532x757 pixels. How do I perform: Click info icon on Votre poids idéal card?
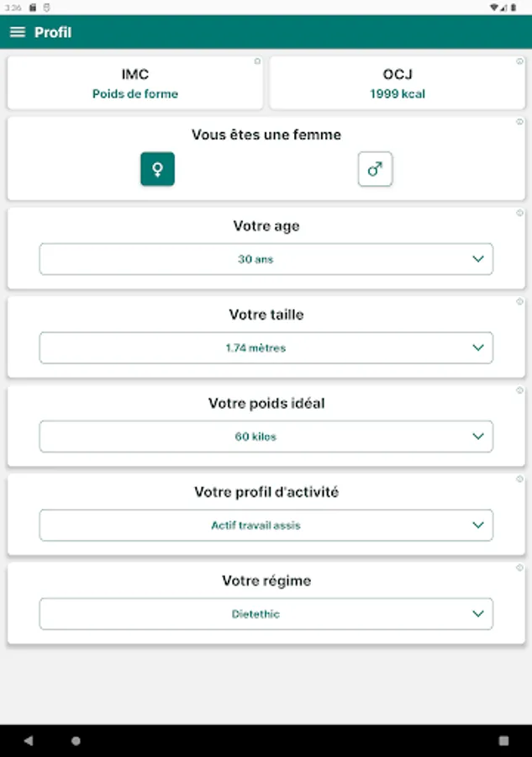coord(519,390)
